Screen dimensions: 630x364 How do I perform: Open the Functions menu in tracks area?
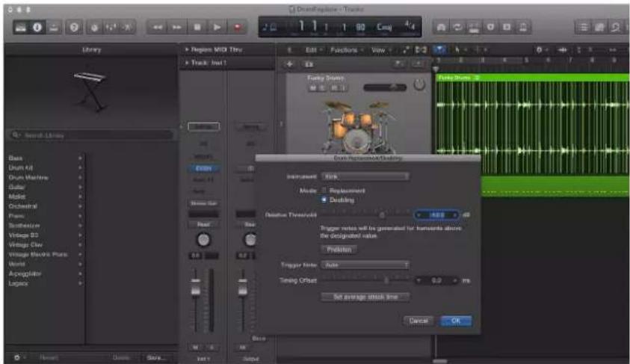(x=346, y=50)
